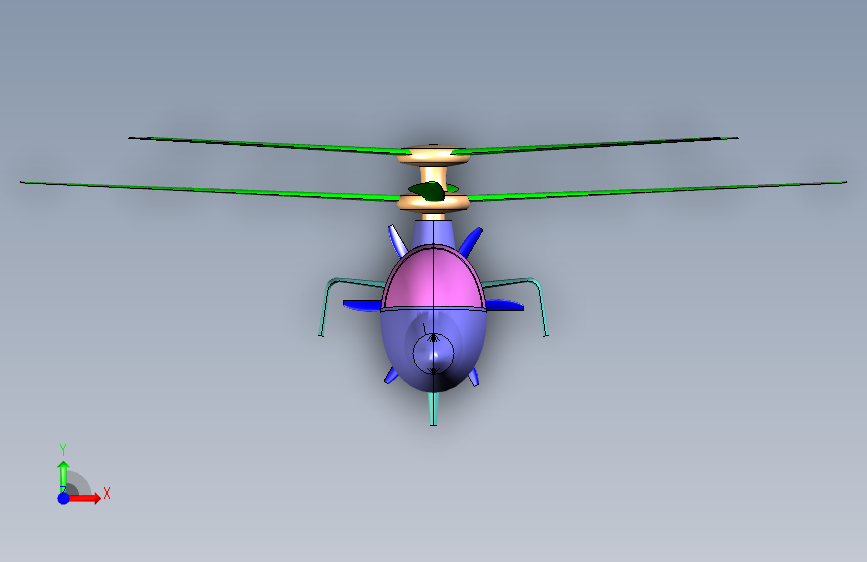Select the bottom teal ventral strut
Screen dimensions: 867x562
(x=434, y=408)
